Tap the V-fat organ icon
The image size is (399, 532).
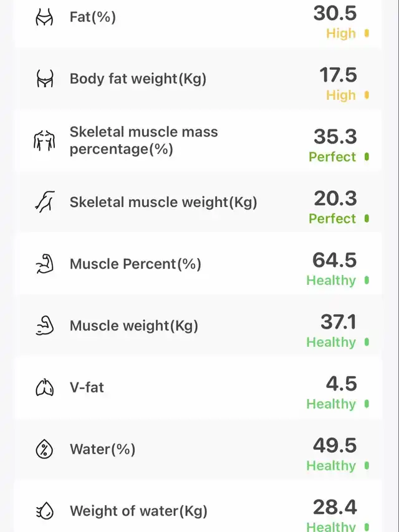click(x=44, y=387)
